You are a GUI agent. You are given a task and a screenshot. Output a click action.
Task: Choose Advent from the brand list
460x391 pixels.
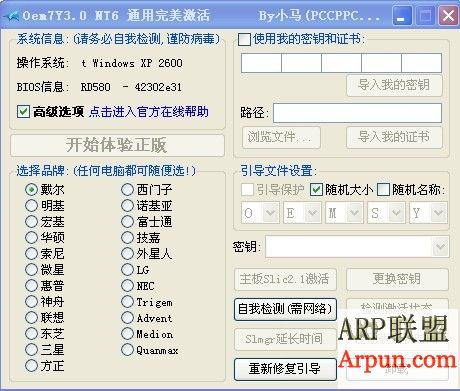(x=127, y=317)
